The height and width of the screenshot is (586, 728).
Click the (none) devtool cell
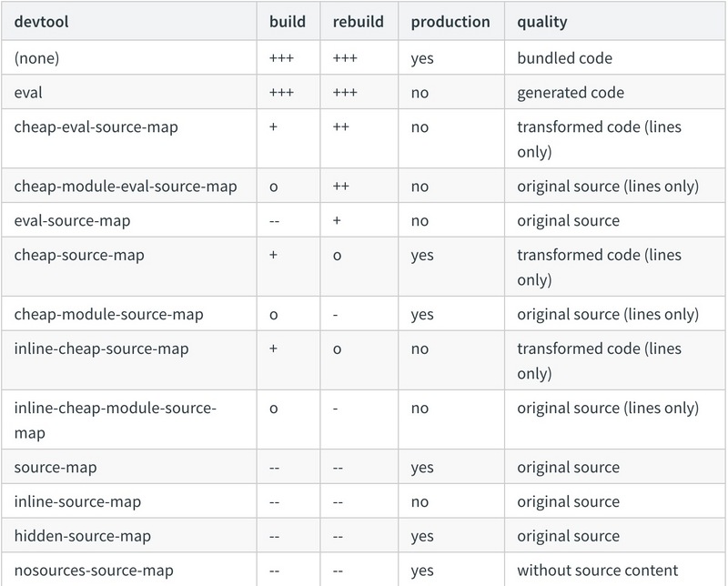point(36,58)
